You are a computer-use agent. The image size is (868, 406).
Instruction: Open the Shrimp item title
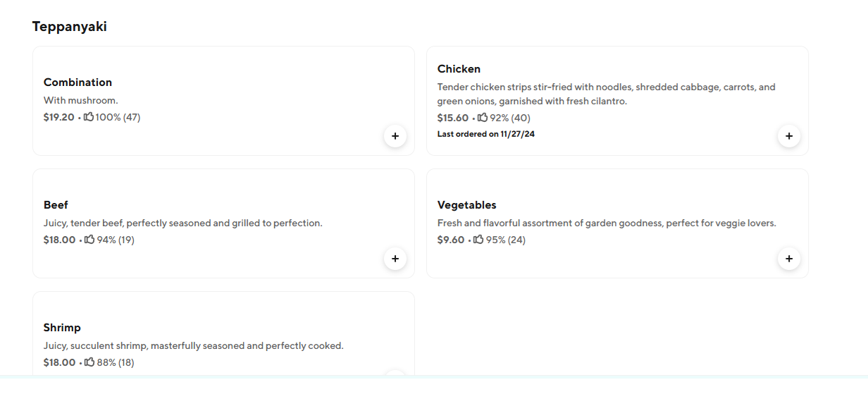click(x=62, y=328)
